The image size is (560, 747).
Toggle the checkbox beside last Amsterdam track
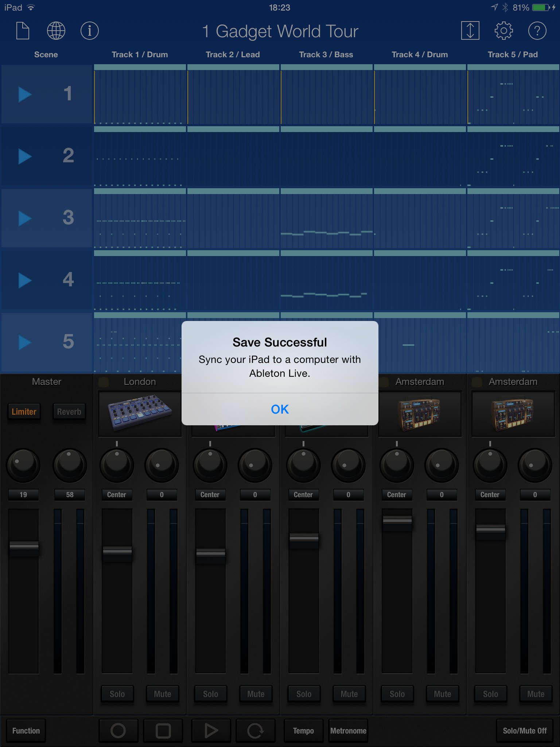point(477,382)
